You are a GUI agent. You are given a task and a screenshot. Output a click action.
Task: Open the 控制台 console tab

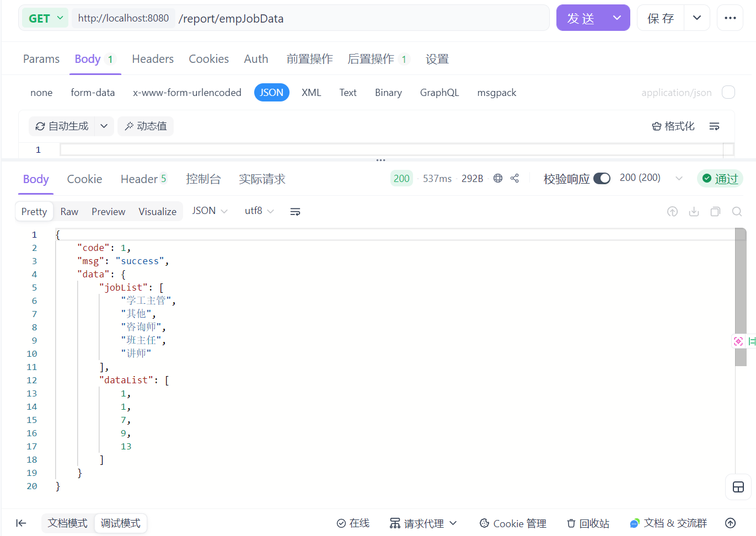click(203, 179)
